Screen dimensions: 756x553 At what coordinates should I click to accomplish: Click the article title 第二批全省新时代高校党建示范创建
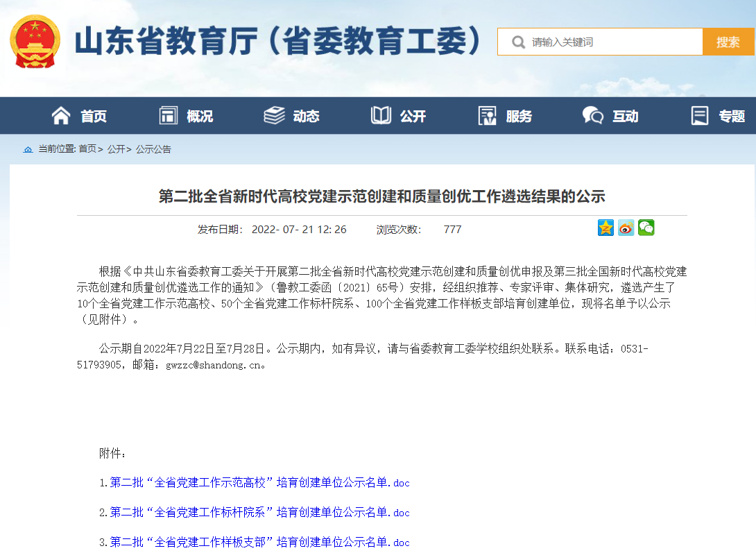382,196
